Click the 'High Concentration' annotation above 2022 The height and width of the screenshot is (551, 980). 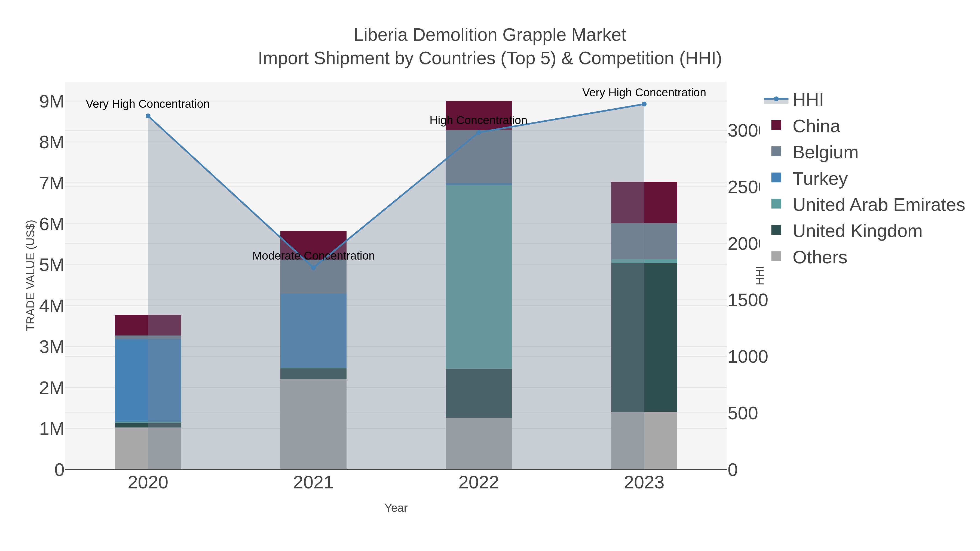tap(478, 120)
